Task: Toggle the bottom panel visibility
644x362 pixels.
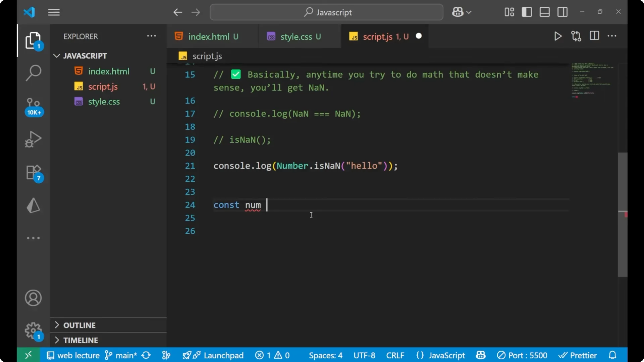Action: point(544,12)
